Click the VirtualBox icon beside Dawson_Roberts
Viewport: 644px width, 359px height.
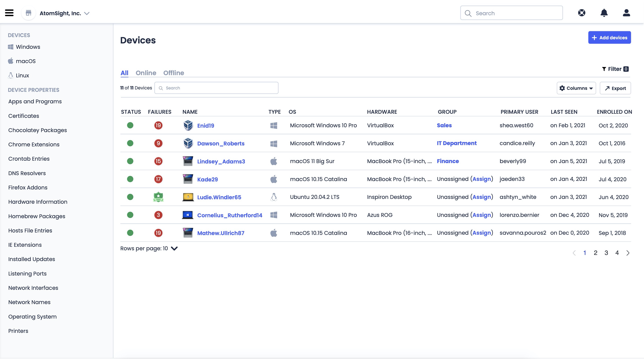[x=188, y=143]
